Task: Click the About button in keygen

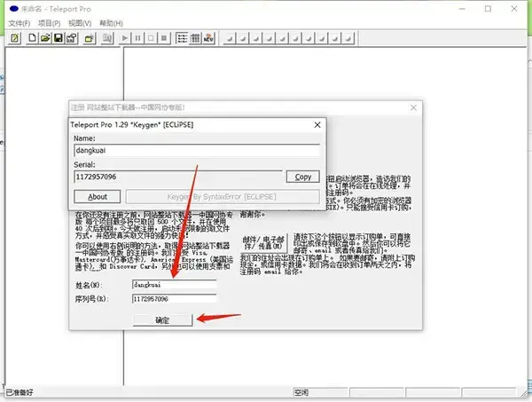Action: tap(98, 197)
